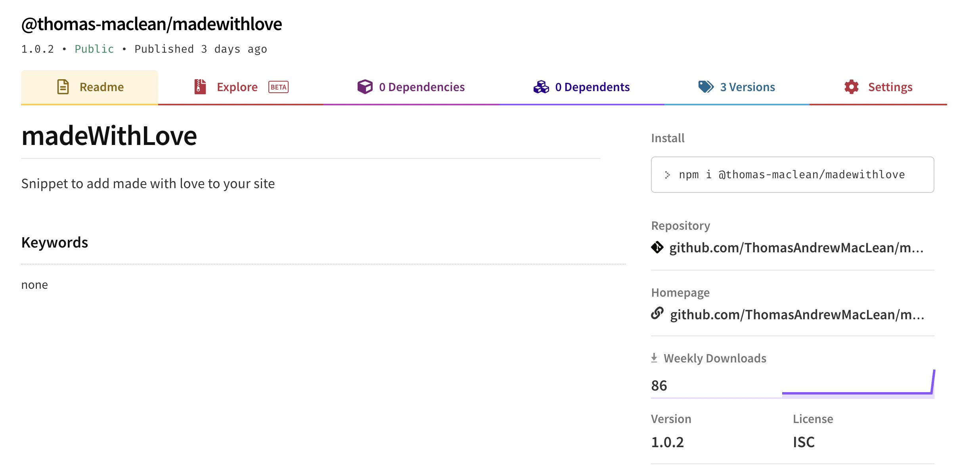Open the Repository GitHub link
Screen dimensions: 980x465
[x=796, y=248]
